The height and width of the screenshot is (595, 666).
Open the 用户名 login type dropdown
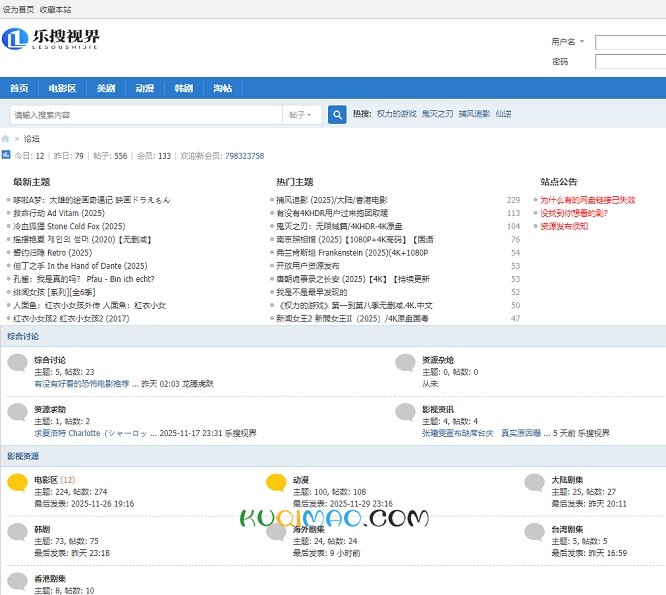568,42
